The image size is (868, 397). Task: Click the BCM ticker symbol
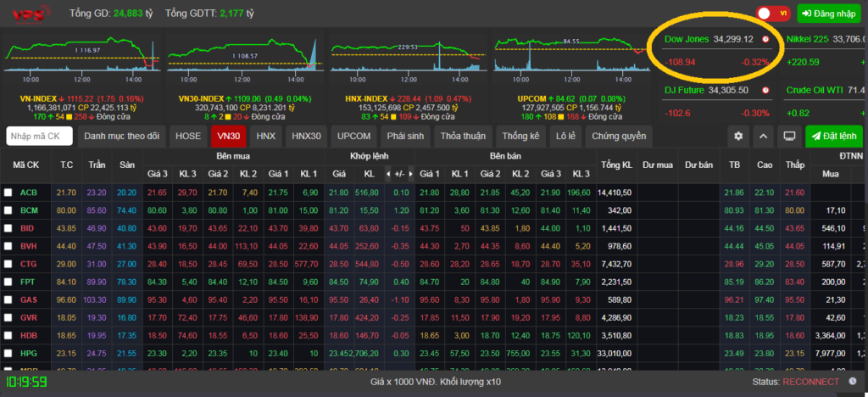coord(29,210)
